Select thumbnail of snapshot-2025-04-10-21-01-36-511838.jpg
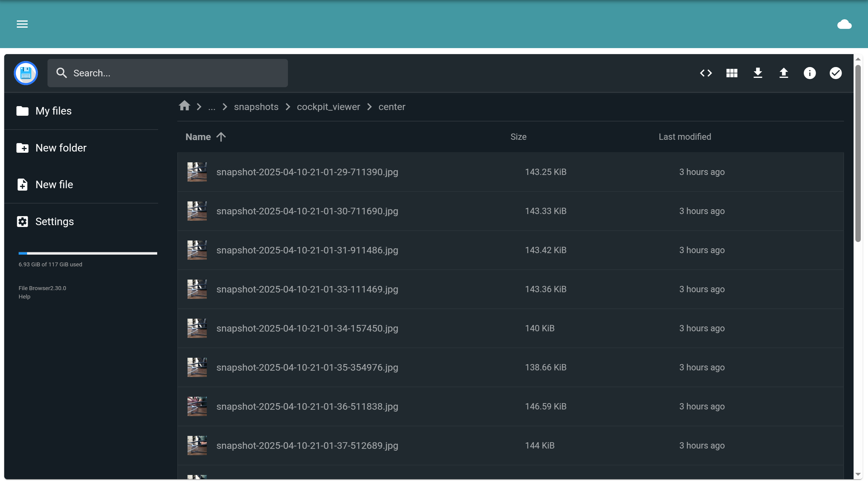868x484 pixels. point(197,406)
